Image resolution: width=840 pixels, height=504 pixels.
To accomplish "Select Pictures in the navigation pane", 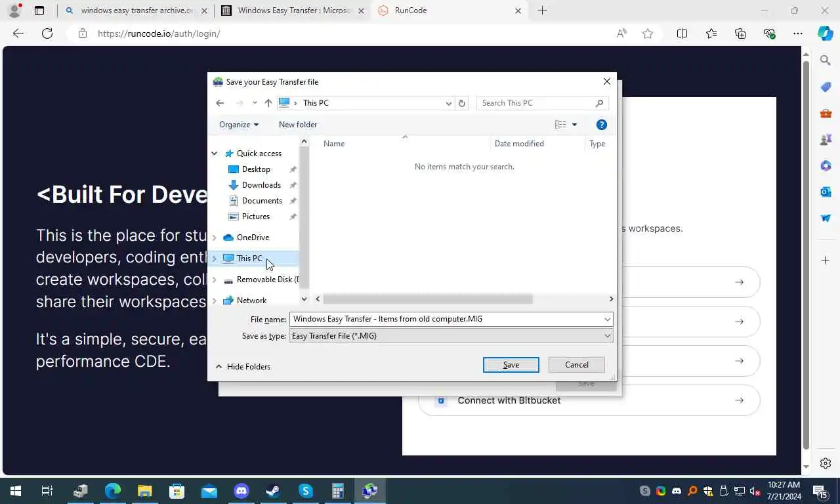I will (256, 217).
